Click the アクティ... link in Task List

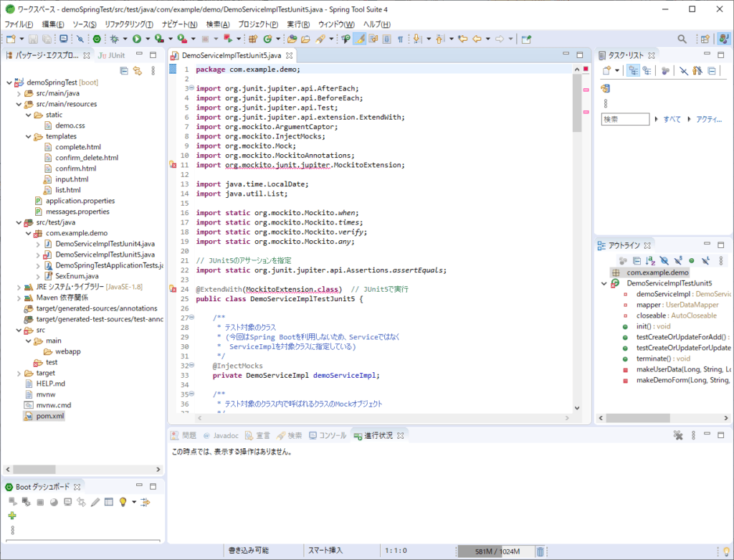pos(709,120)
